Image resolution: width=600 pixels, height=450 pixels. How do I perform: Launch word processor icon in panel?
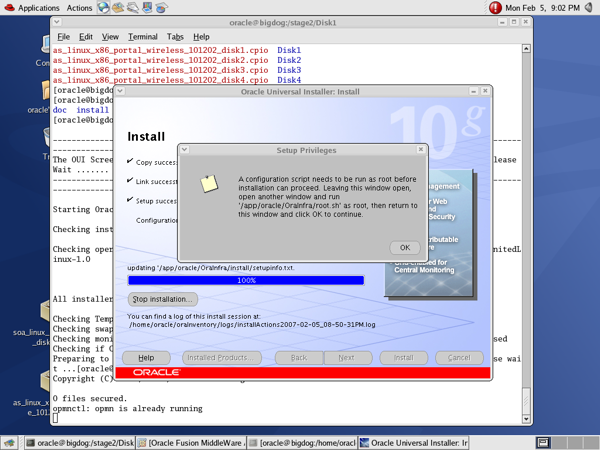tap(133, 7)
